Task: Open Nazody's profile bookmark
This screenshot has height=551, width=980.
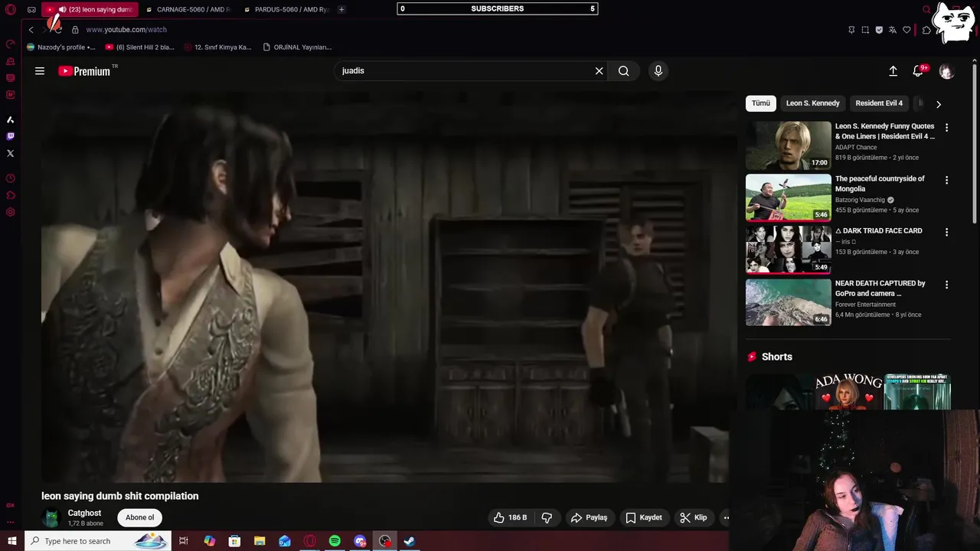Action: [60, 47]
